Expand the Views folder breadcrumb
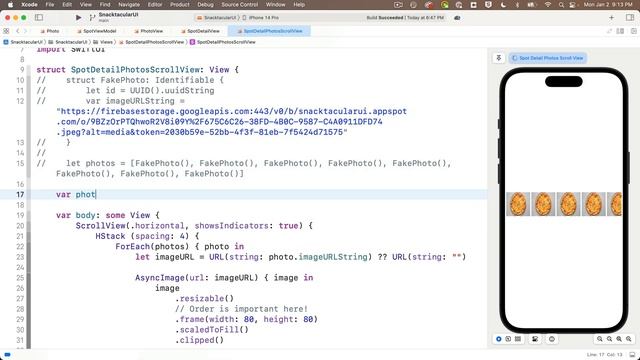This screenshot has height=360, width=640. click(103, 42)
